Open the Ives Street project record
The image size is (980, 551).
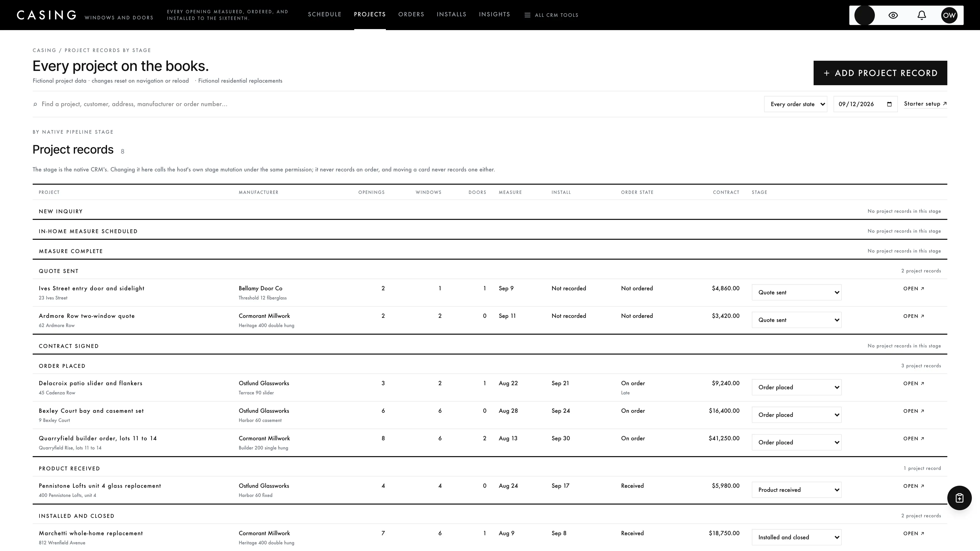913,289
